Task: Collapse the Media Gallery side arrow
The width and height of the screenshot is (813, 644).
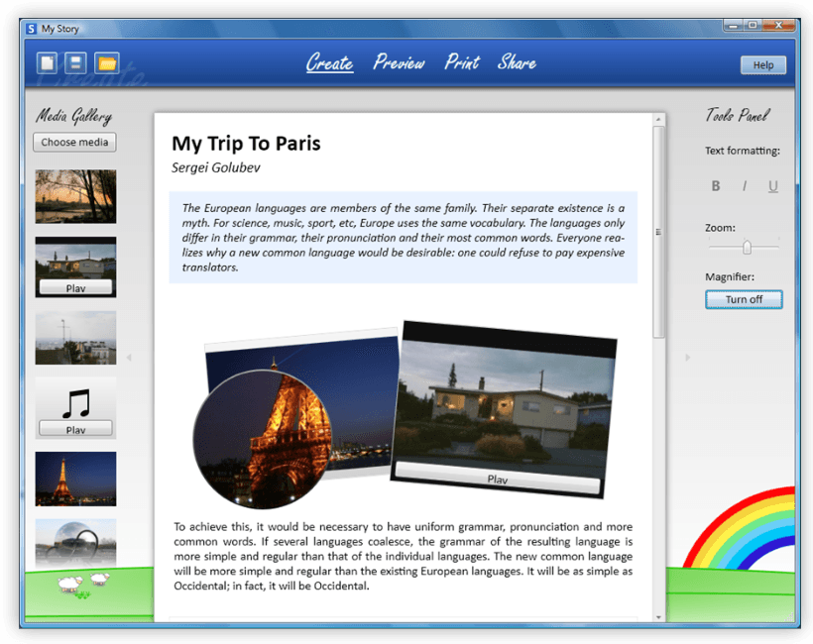Action: click(x=129, y=357)
